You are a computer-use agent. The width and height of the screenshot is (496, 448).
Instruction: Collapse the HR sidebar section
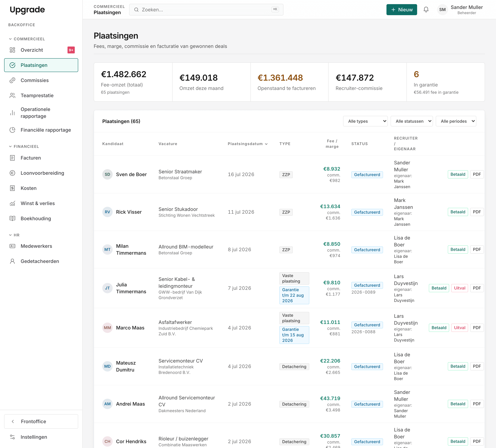coord(14,235)
